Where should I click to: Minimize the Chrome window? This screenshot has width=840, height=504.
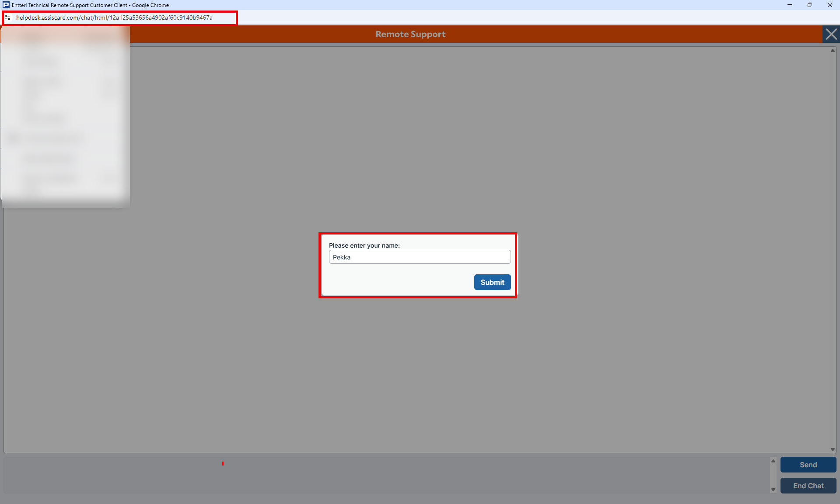(x=790, y=5)
